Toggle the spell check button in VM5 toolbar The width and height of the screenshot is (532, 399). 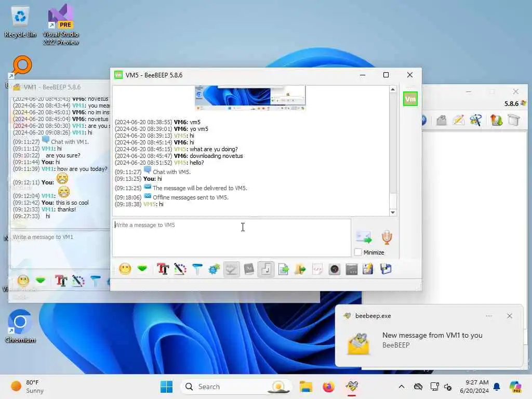(231, 269)
